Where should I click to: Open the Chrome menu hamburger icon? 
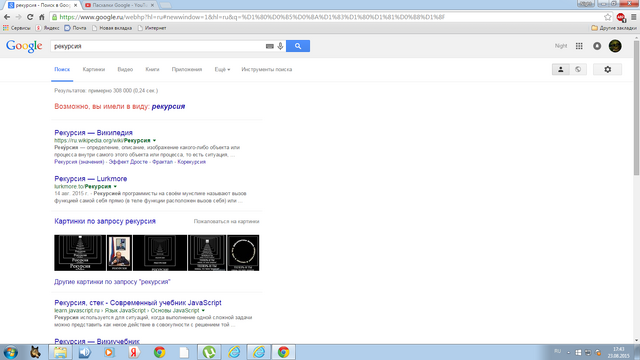click(x=633, y=17)
